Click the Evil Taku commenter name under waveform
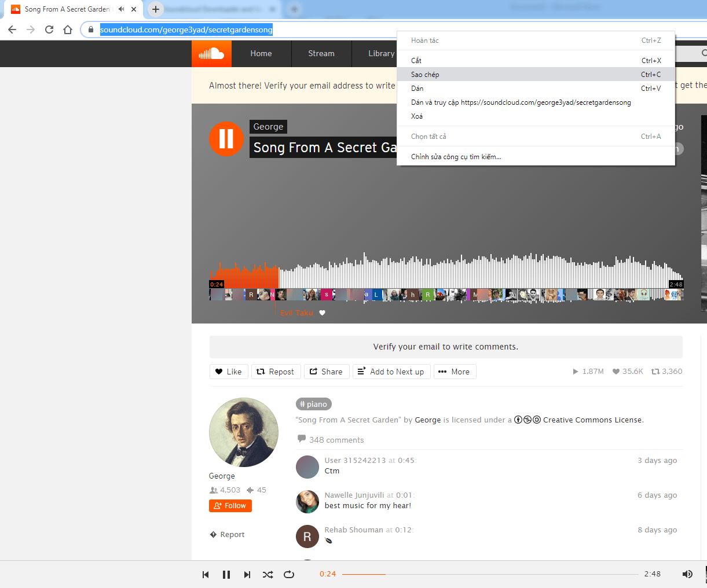The image size is (707, 588). (x=296, y=313)
